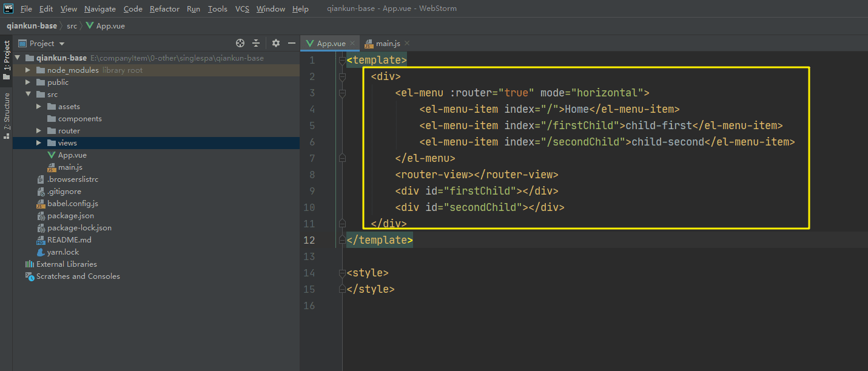
Task: Collapse the template fold marker on line 1
Action: tap(342, 60)
